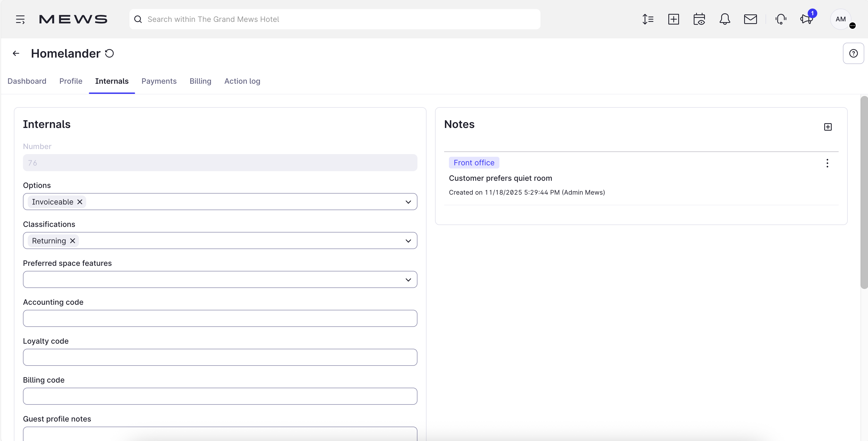Click the refresh icon beside Homelander

109,53
